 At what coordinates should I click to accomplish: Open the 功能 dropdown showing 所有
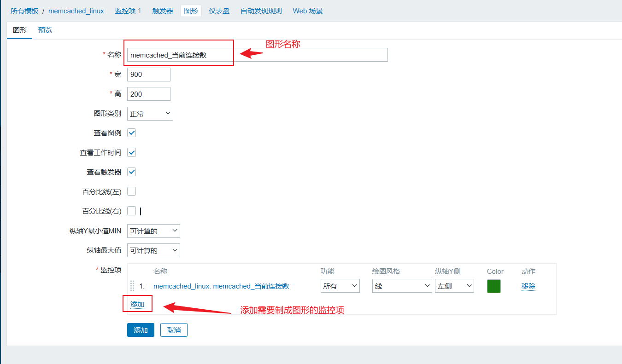click(340, 286)
